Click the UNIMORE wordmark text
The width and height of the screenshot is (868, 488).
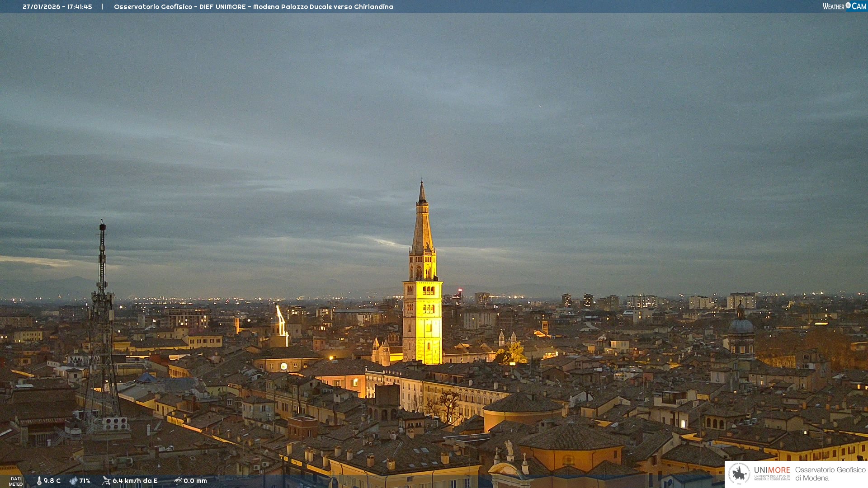[772, 470]
